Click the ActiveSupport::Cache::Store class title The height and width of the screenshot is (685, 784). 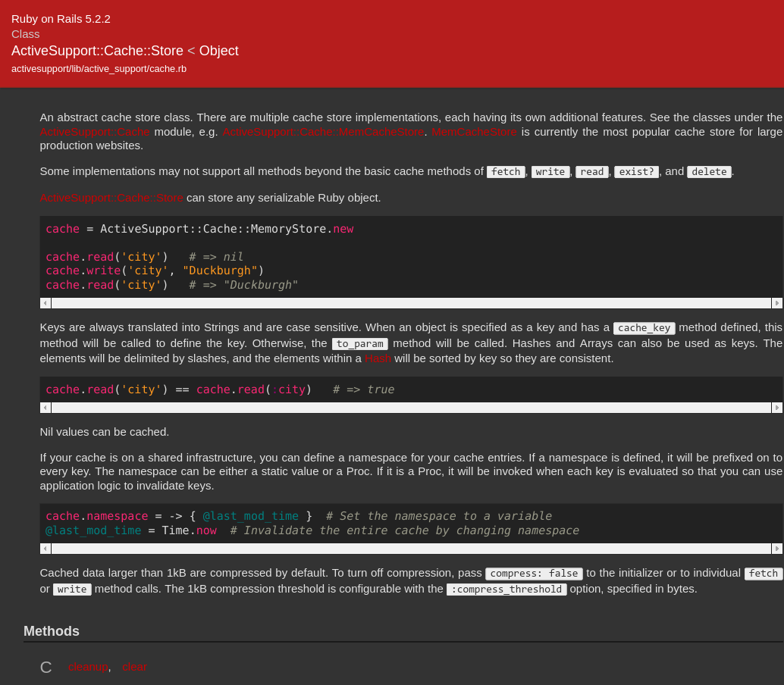pos(98,51)
